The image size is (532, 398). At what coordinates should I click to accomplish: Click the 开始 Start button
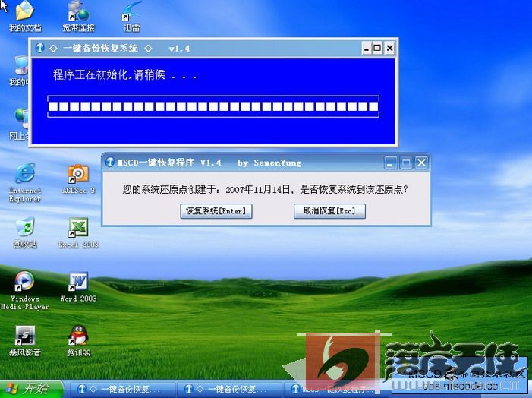pos(32,388)
